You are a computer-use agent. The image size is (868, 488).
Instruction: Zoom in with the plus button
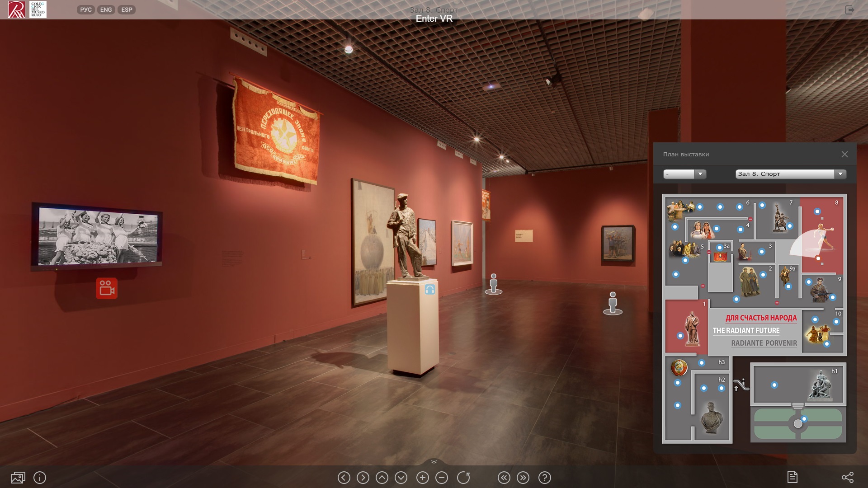coord(422,478)
